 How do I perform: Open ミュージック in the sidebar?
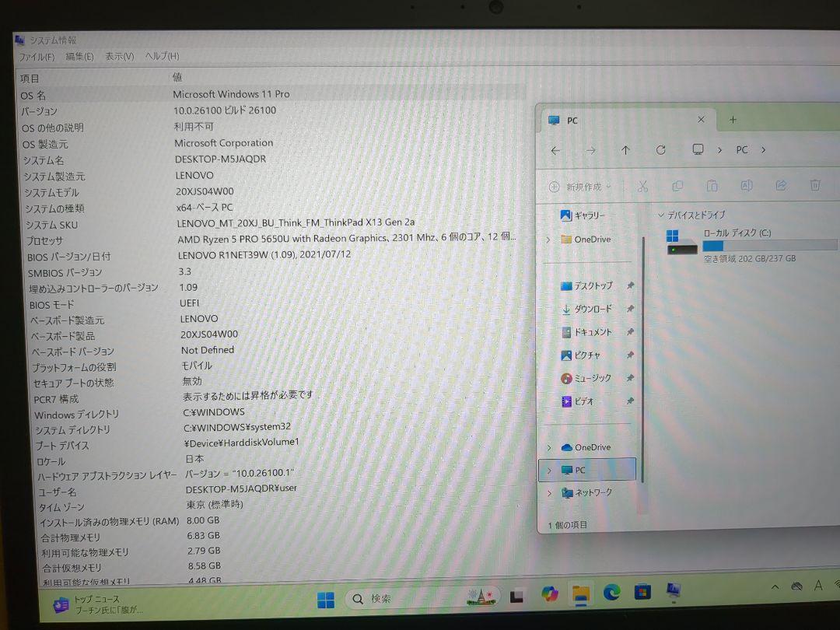point(586,378)
